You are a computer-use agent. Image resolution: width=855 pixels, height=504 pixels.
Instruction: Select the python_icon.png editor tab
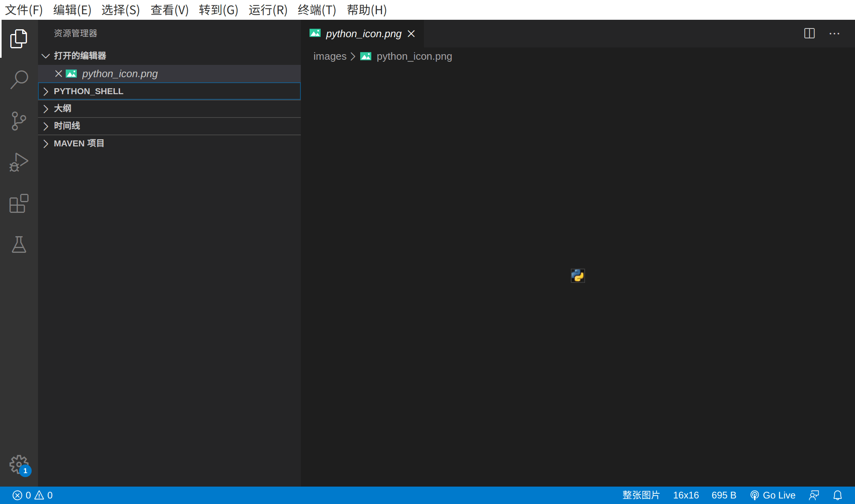click(363, 34)
